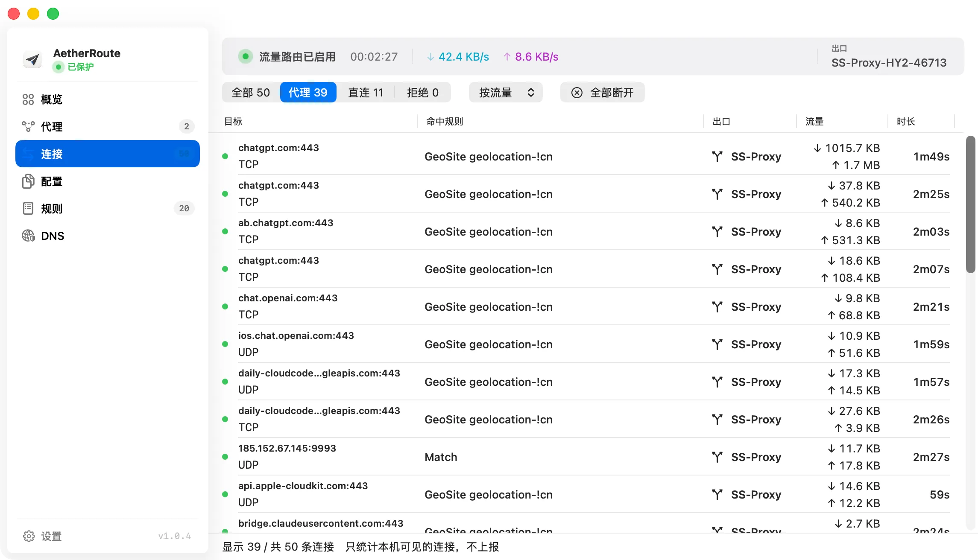Select the 代理 39 filter tab

(x=308, y=93)
